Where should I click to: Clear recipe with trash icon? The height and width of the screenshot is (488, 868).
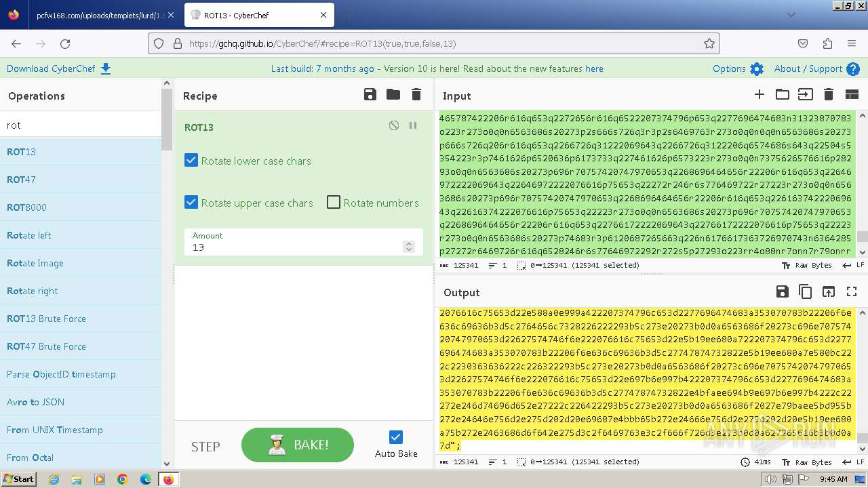[x=416, y=95]
